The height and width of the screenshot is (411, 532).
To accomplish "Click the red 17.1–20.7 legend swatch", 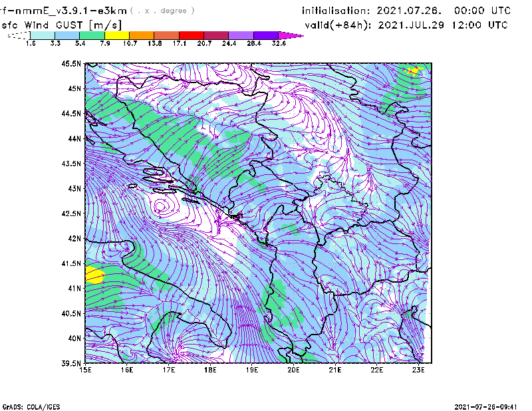I will (x=192, y=35).
